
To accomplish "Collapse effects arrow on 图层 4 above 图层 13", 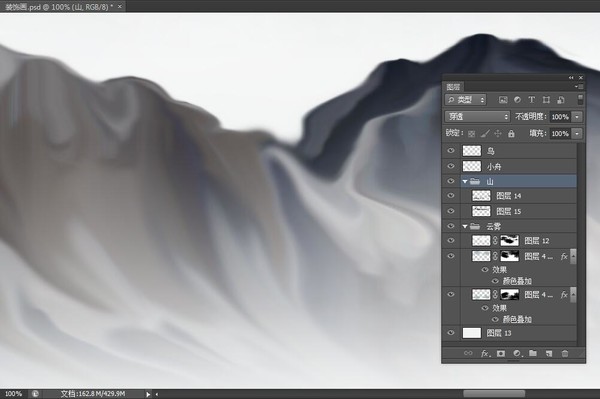I will coord(573,295).
